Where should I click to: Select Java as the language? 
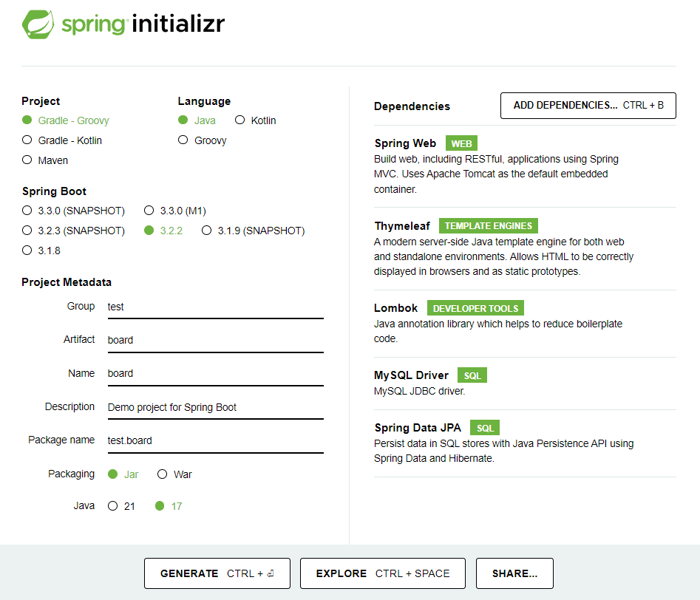tap(197, 120)
